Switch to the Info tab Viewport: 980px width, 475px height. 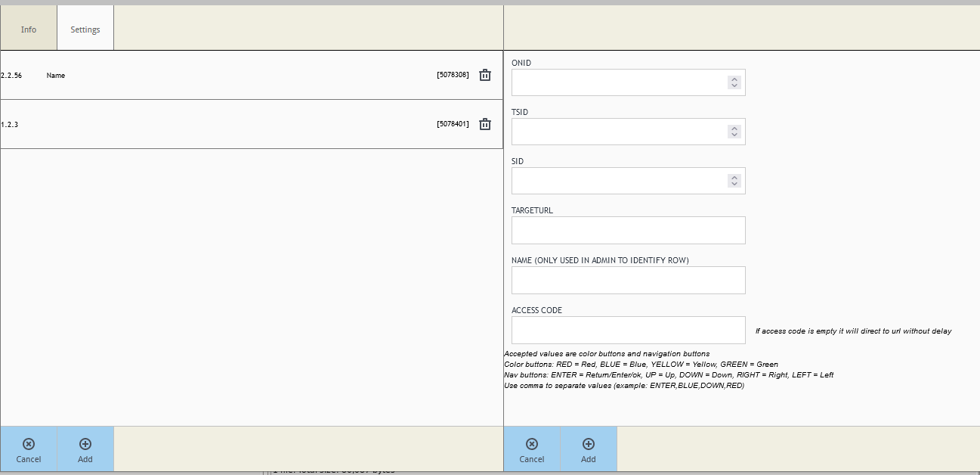[x=29, y=29]
